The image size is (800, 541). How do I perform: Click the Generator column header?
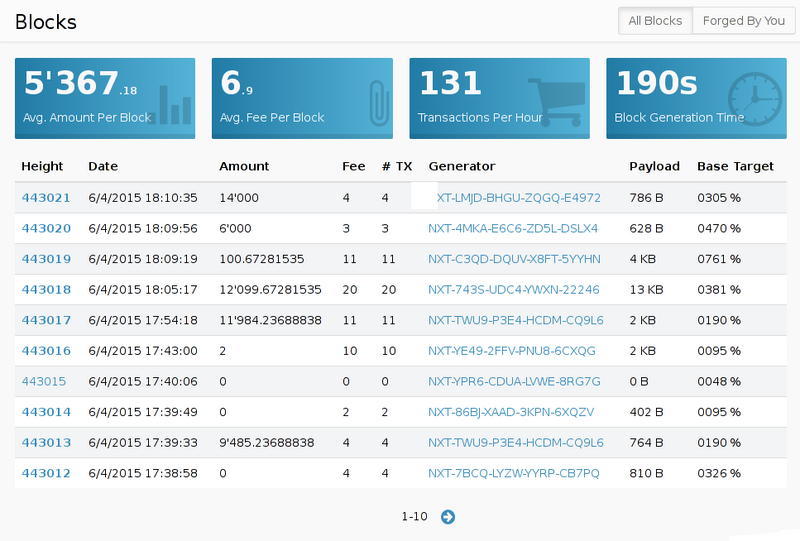click(461, 167)
